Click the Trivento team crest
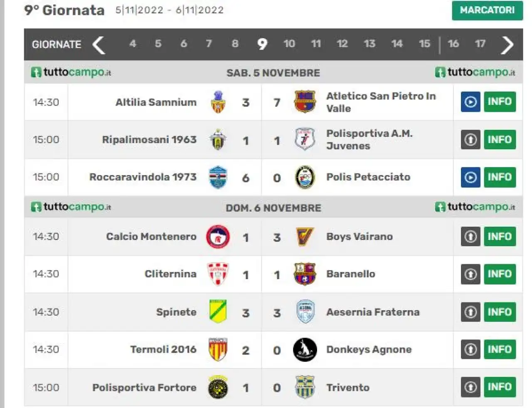 pos(305,387)
